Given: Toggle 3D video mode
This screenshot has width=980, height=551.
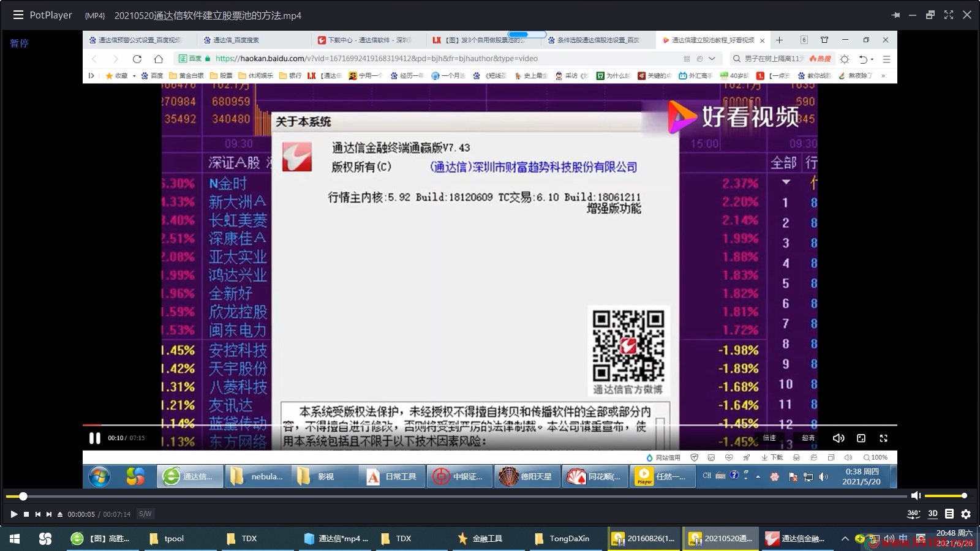Looking at the screenshot, I should 933,514.
